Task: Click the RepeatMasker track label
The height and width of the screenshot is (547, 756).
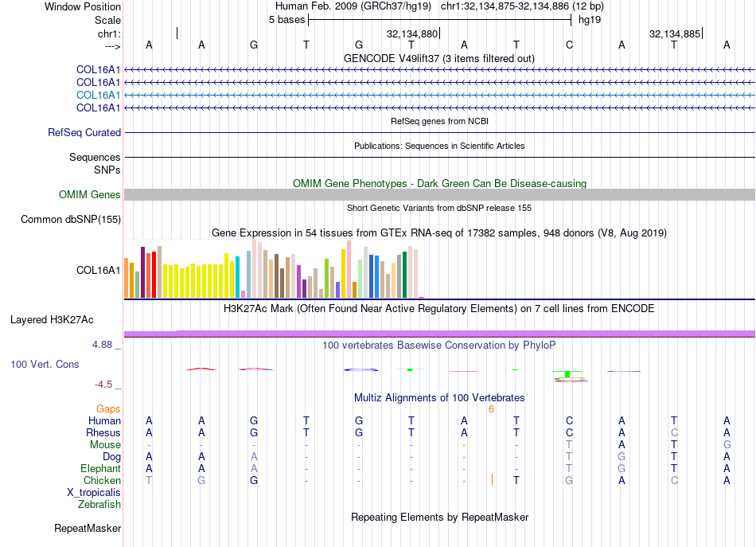Action: tap(88, 528)
